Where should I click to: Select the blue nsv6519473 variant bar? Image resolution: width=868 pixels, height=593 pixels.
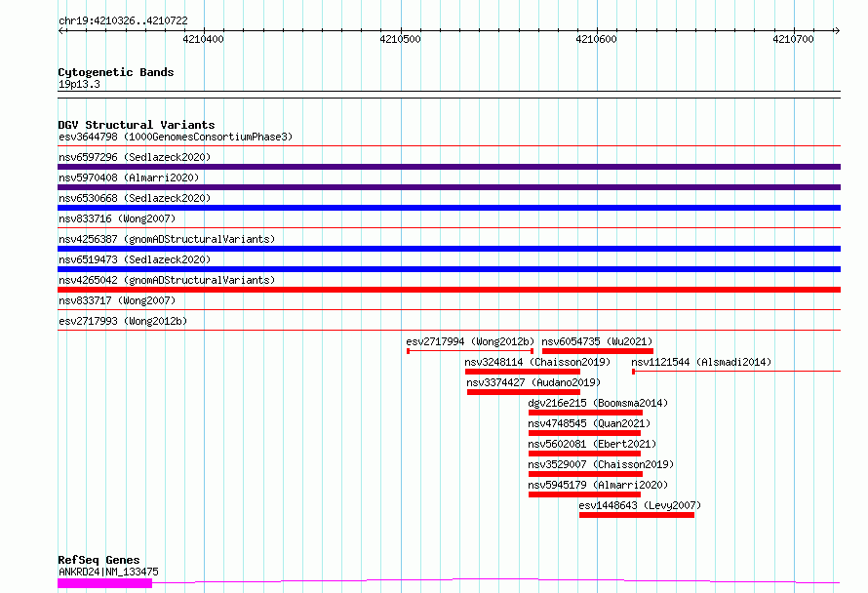pyautogui.click(x=449, y=269)
